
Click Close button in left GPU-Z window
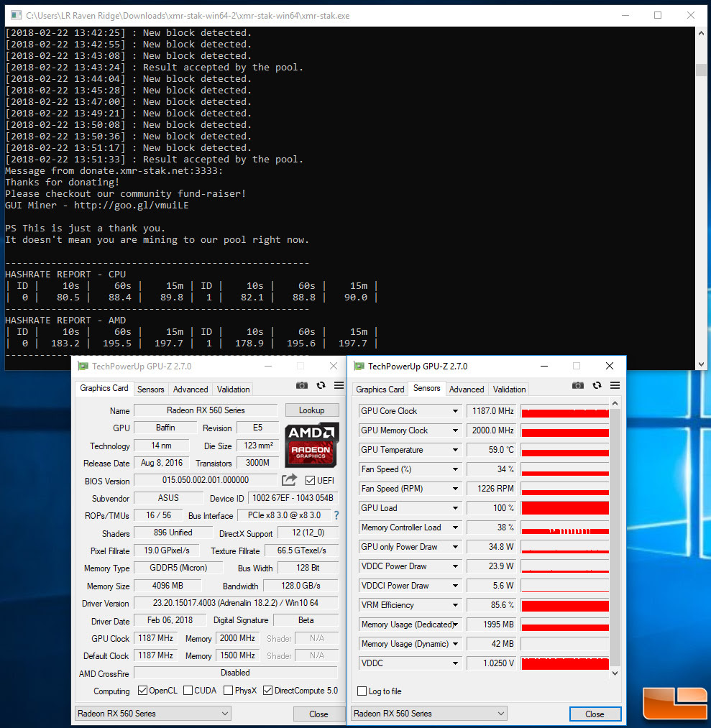click(318, 714)
